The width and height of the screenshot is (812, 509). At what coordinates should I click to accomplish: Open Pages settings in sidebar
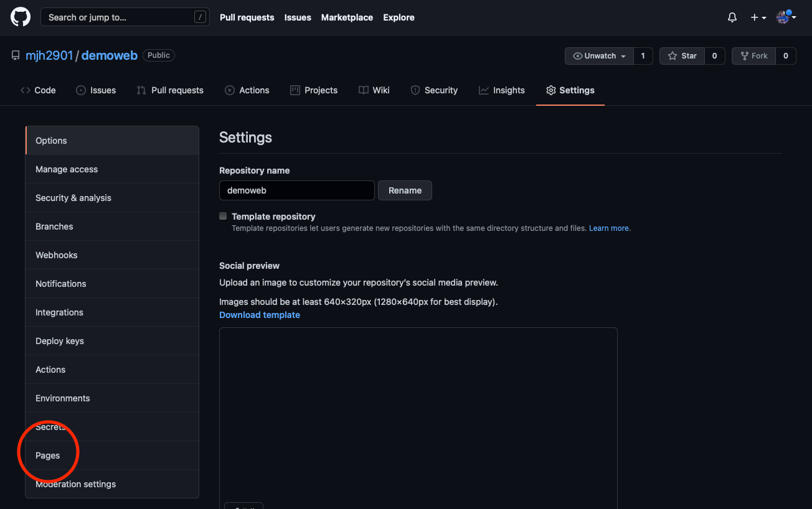point(112,455)
